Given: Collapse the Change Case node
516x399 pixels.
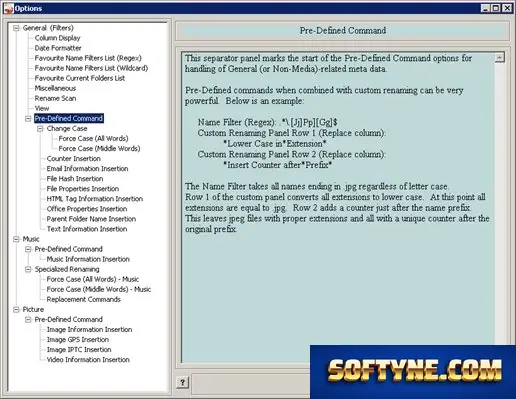Looking at the screenshot, I should [x=40, y=129].
